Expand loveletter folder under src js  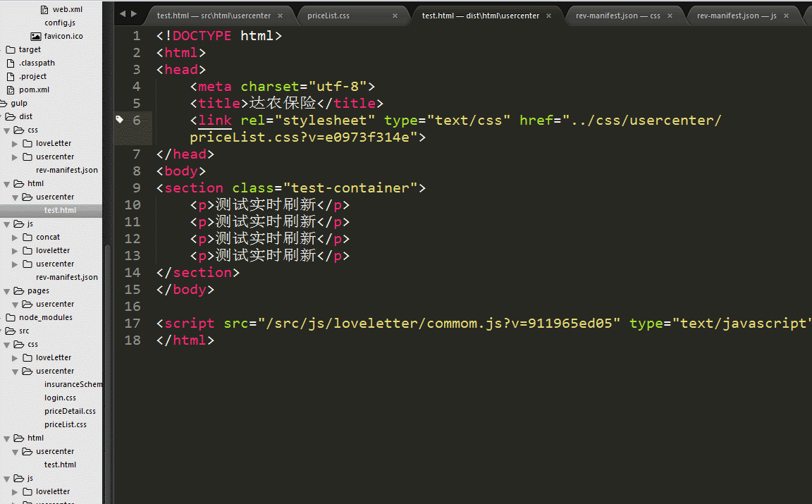click(15, 492)
